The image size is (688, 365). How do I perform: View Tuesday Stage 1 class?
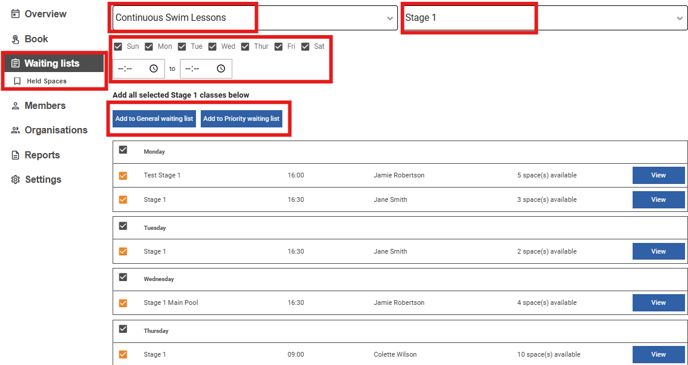point(658,252)
